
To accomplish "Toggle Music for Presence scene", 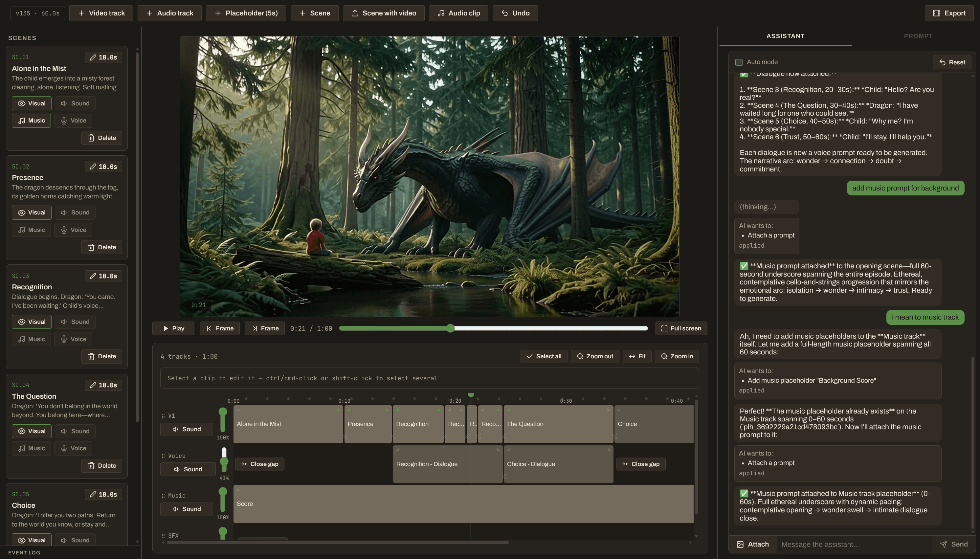I will (x=32, y=230).
